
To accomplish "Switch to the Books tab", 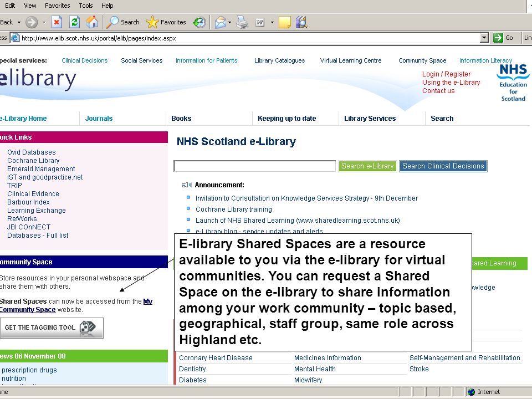I will pyautogui.click(x=181, y=119).
